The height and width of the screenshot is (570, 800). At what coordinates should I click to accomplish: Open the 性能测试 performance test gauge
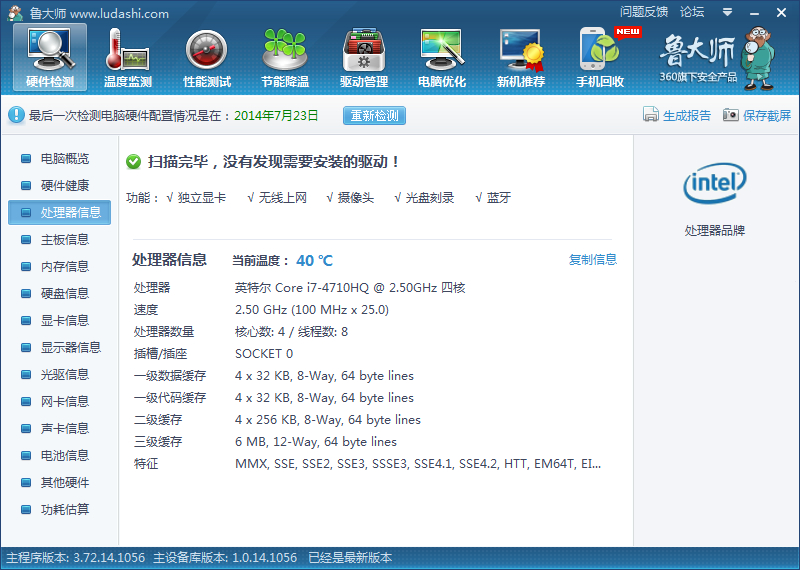coord(207,58)
